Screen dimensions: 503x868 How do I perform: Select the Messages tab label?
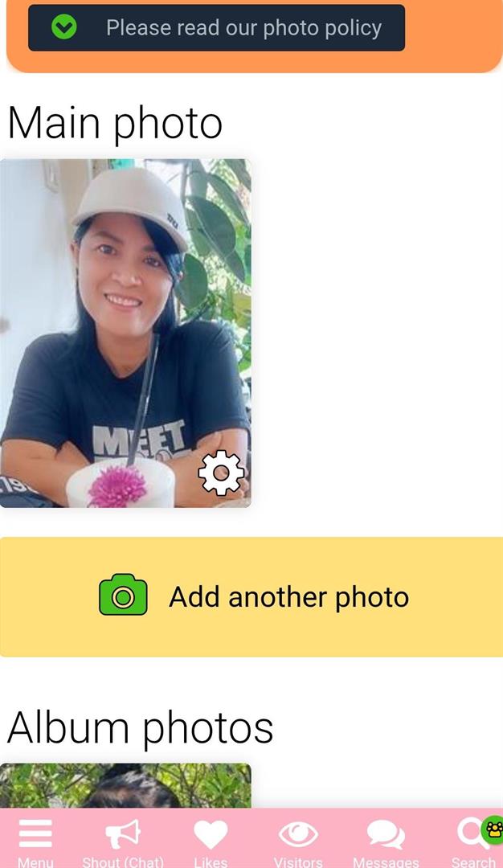click(x=386, y=862)
